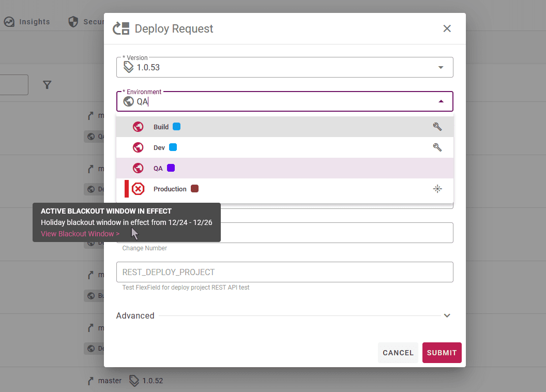Click the globe icon next to Build
Screen dimensions: 546x392
point(138,127)
